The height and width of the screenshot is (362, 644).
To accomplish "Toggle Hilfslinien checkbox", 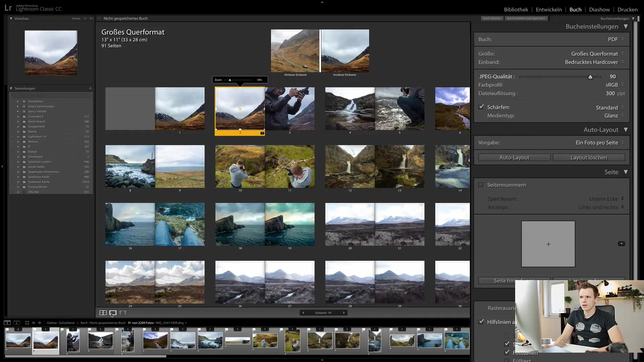I will click(x=481, y=321).
